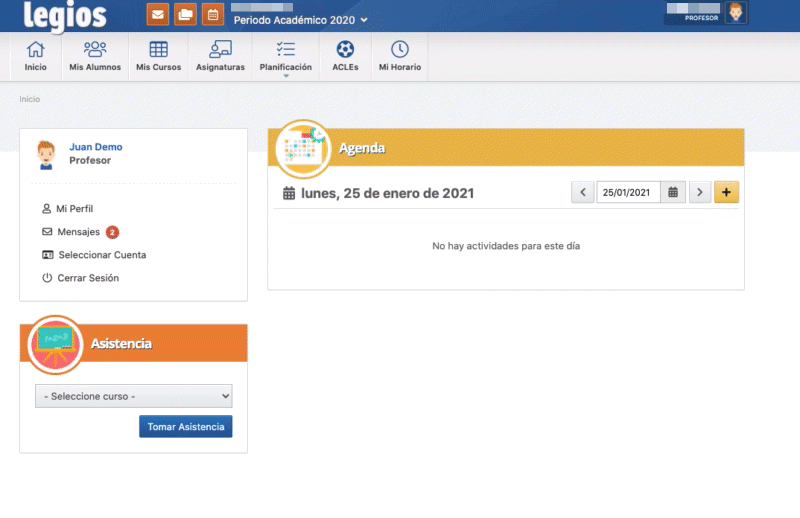Go to Inicio home icon

[35, 56]
